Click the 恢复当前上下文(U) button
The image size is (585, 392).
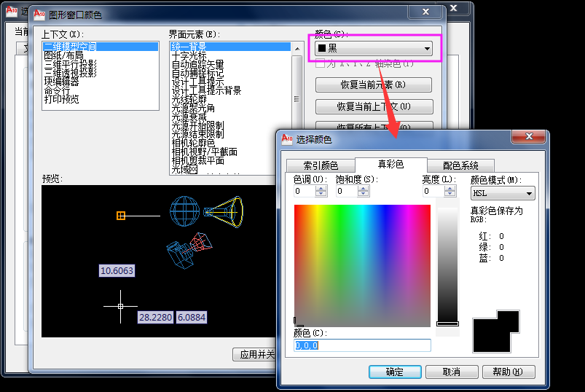tap(374, 106)
